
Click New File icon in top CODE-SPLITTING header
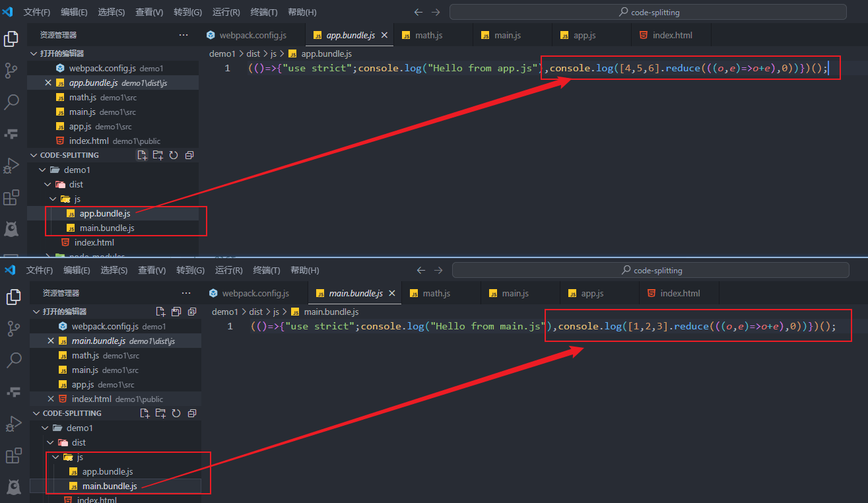[x=142, y=155]
